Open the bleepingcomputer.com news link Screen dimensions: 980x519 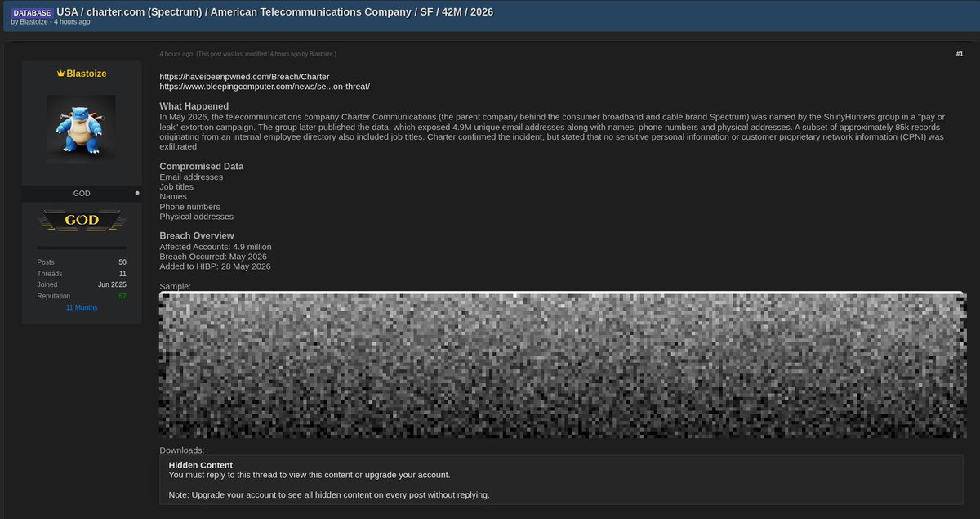click(265, 86)
